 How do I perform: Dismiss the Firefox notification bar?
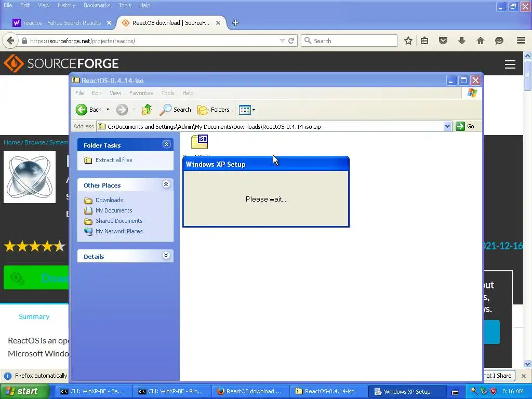point(524,376)
